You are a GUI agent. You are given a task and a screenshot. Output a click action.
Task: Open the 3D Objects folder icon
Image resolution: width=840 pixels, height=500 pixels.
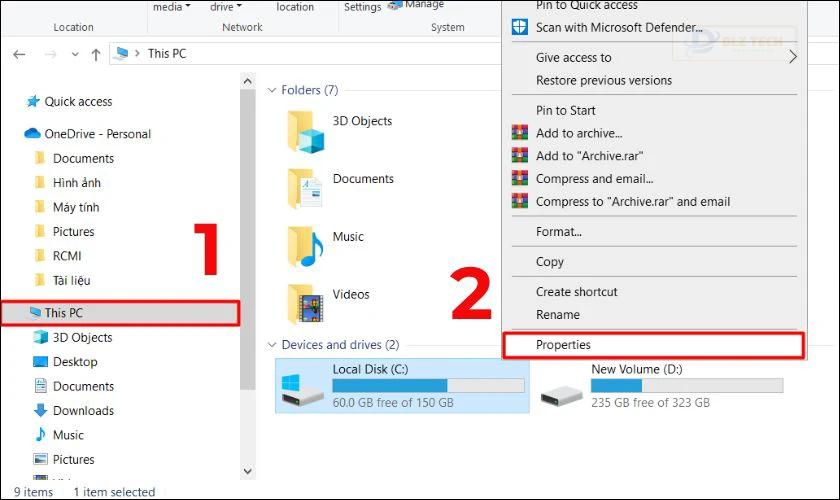click(x=305, y=132)
